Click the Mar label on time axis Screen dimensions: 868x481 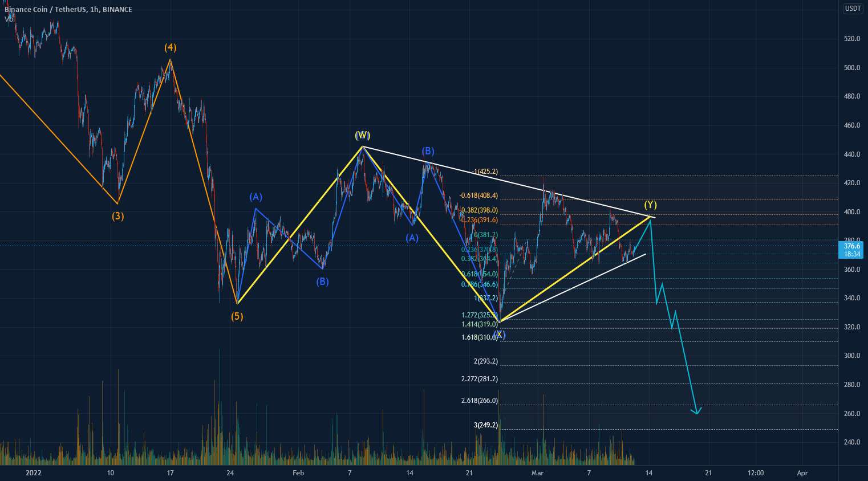[x=537, y=473]
